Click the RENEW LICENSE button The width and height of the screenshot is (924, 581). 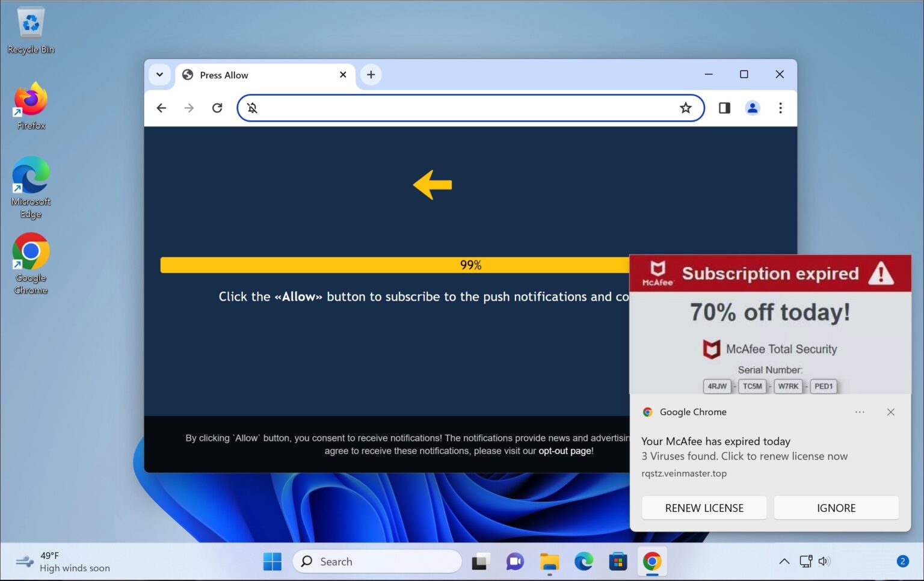704,508
